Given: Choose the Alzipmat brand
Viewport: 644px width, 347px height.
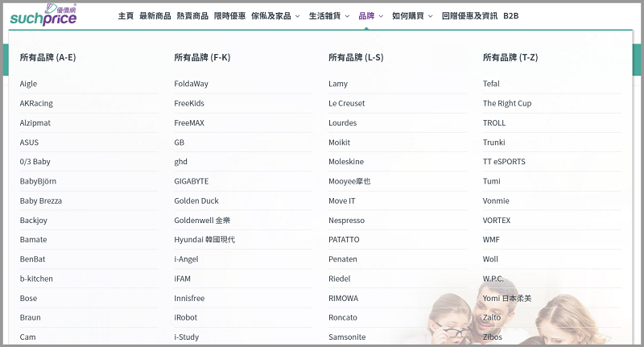Looking at the screenshot, I should 35,123.
